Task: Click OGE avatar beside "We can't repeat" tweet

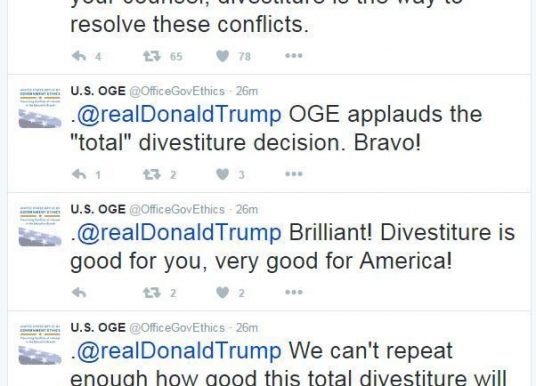Action: 40,344
